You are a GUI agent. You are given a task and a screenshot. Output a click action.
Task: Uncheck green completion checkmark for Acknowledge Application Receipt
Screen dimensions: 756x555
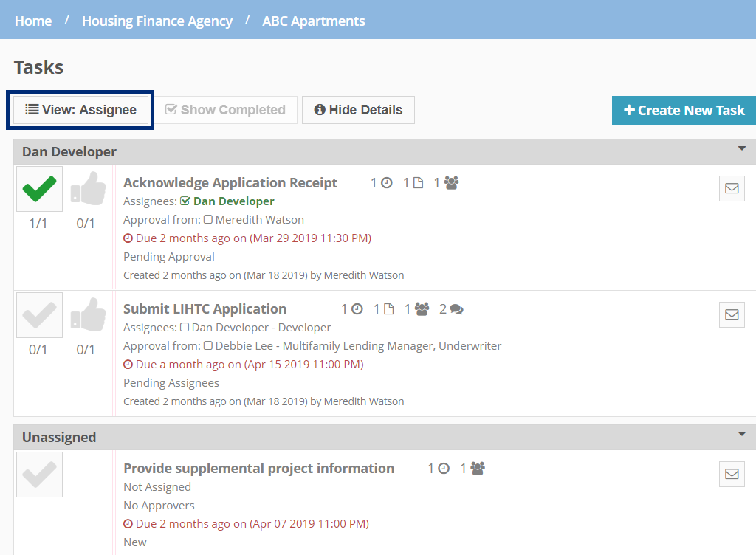point(39,190)
